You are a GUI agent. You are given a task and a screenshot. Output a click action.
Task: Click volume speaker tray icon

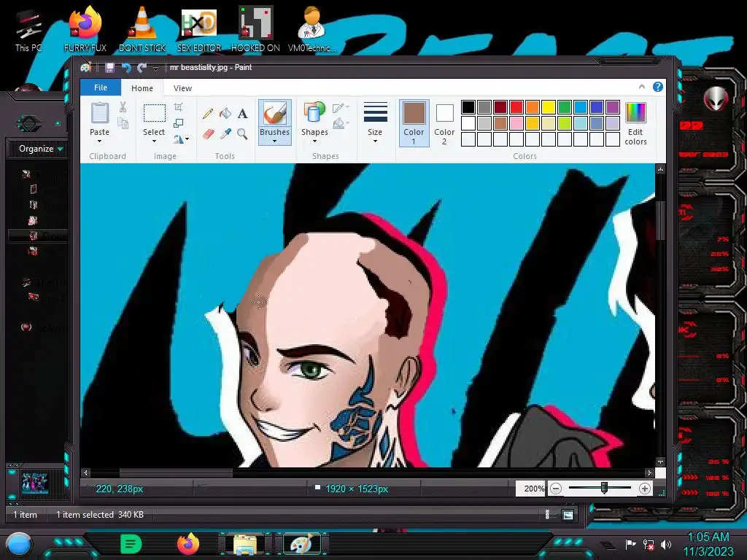pos(666,544)
